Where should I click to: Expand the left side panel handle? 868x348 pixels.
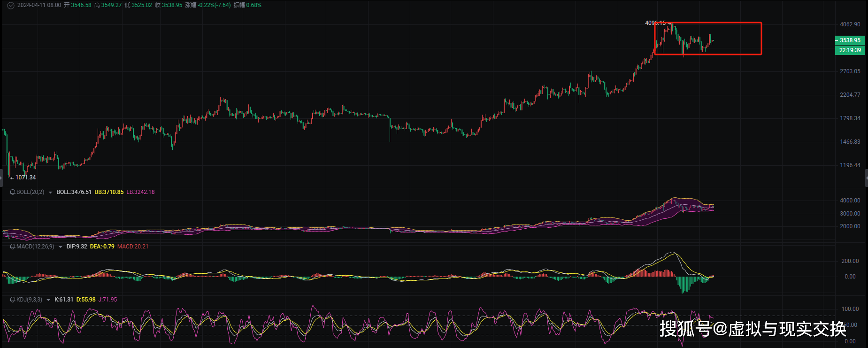1,178
